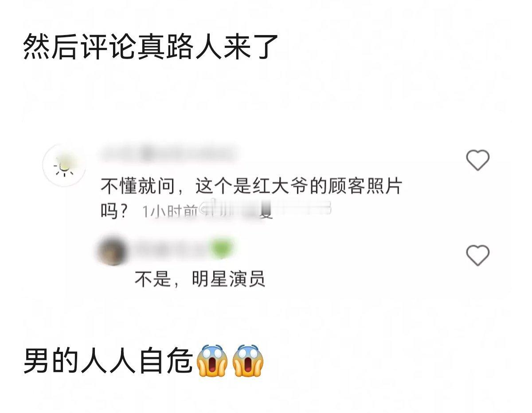532x413 pixels.
Task: Open the dark round avatar of the replier
Action: pos(112,252)
